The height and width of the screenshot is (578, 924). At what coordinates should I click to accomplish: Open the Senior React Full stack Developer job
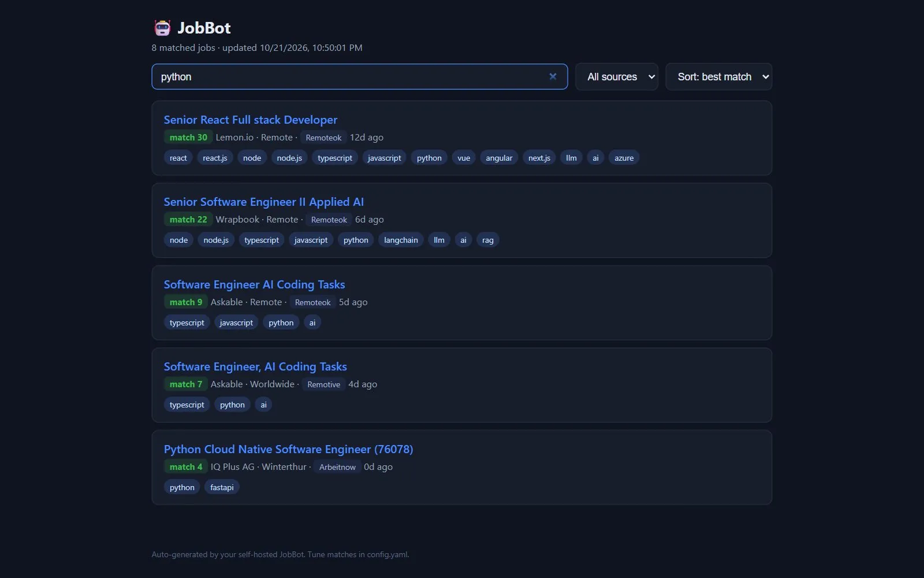click(251, 120)
